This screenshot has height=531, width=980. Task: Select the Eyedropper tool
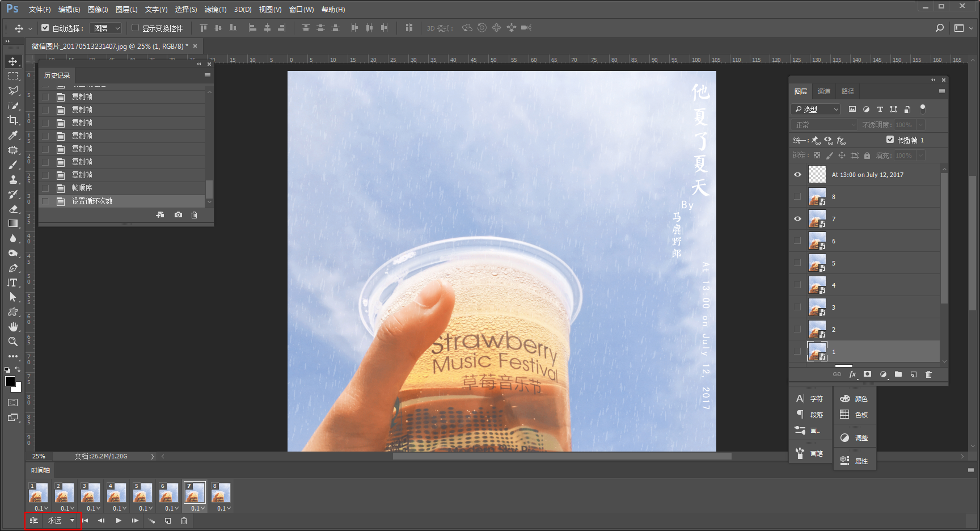coord(13,135)
